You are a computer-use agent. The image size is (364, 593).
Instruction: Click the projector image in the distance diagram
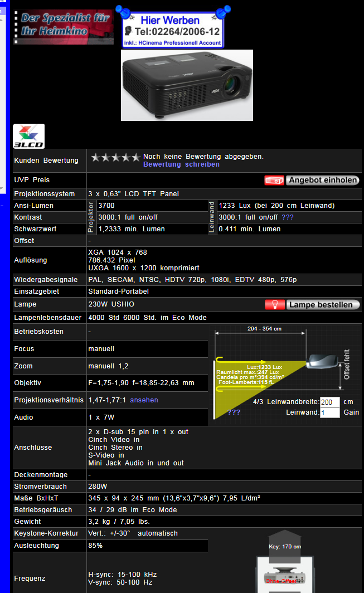pyautogui.click(x=323, y=362)
